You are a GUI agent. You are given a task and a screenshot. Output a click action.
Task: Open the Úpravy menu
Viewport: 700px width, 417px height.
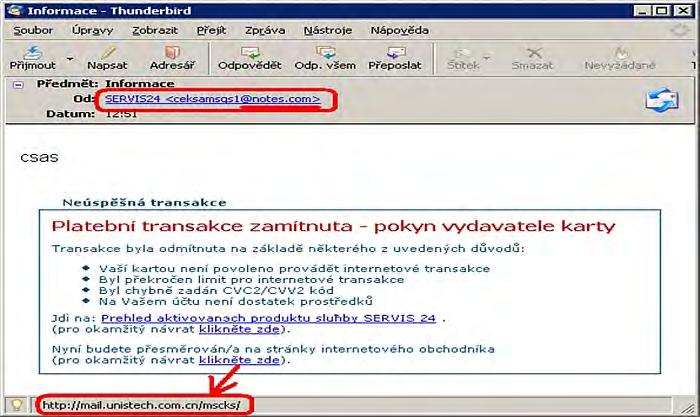[x=92, y=30]
